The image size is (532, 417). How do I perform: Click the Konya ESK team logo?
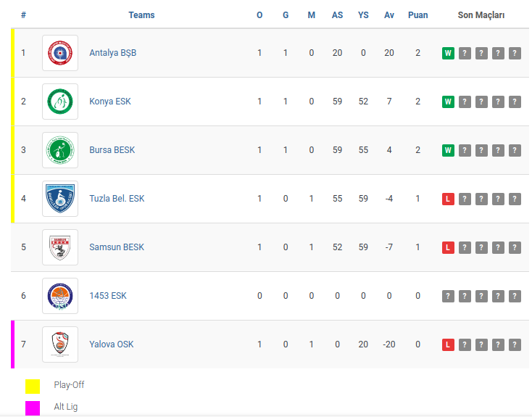(60, 102)
